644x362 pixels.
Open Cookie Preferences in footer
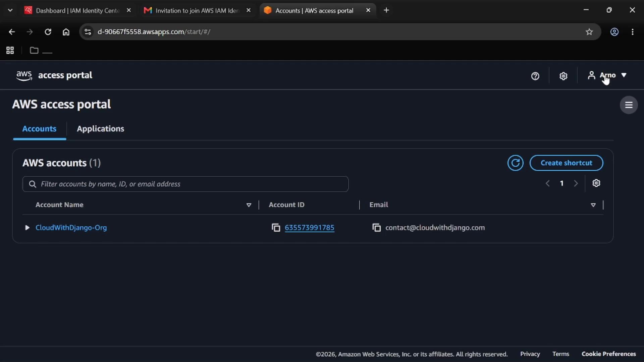coord(608,354)
